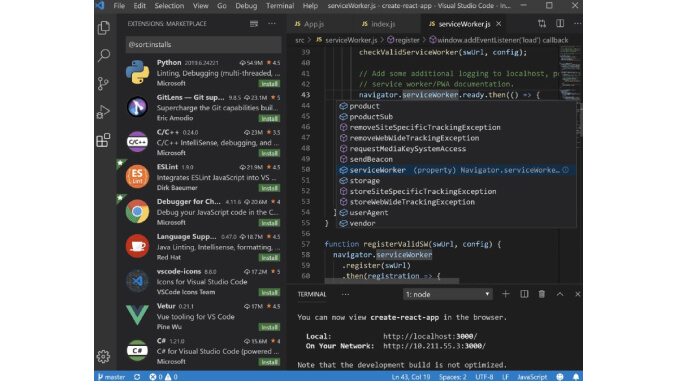Select terminal from '1: node' dropdown
This screenshot has height=381, width=678.
pos(448,294)
